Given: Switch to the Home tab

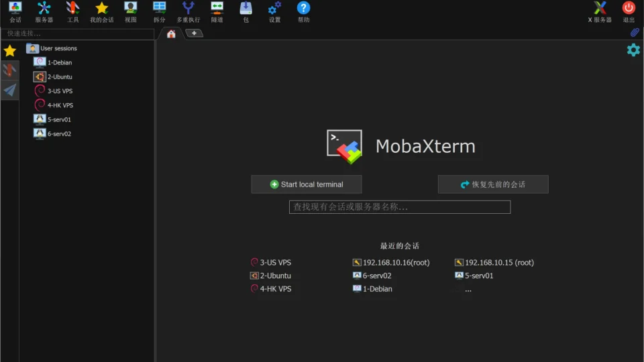Looking at the screenshot, I should [x=171, y=34].
